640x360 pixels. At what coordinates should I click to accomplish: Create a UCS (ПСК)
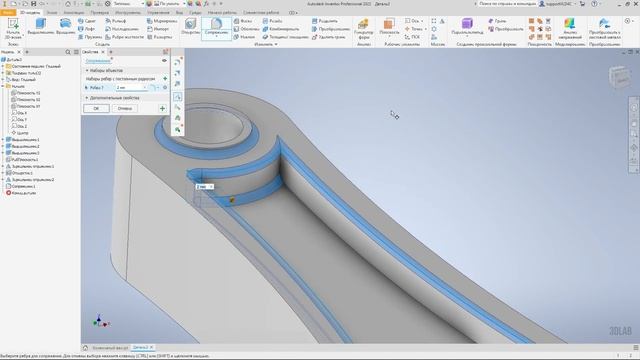412,37
